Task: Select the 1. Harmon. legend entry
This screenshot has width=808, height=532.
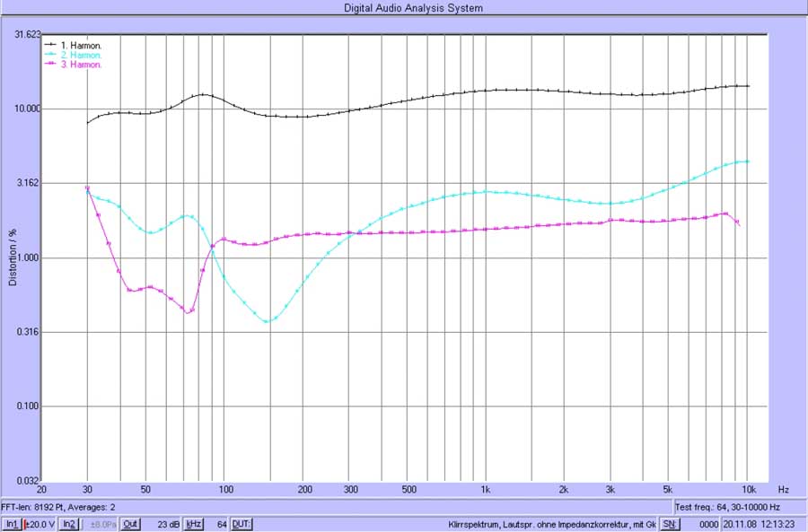Action: (x=81, y=44)
